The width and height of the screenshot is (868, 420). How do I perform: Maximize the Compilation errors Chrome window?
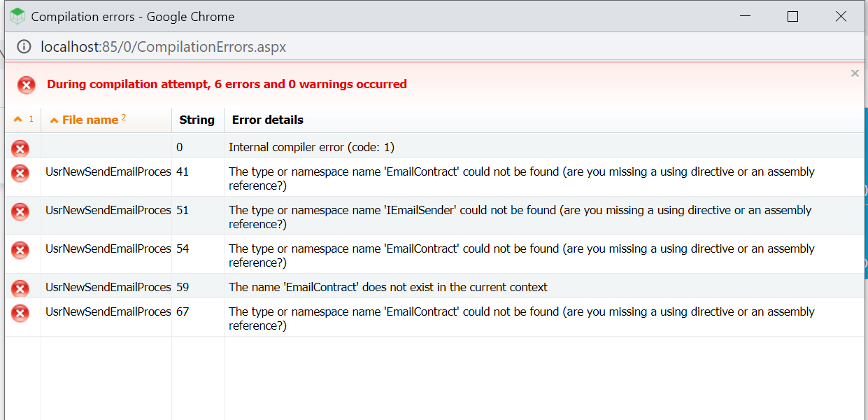[792, 16]
